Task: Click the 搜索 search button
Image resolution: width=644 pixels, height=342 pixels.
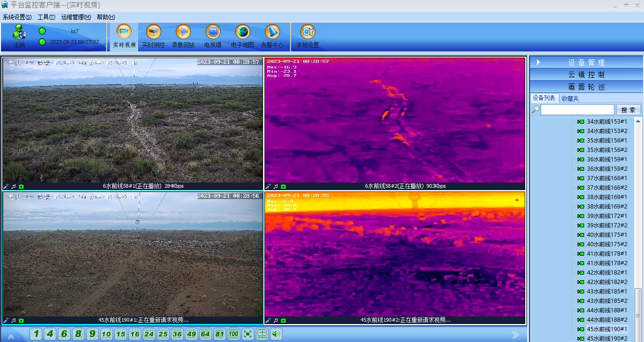Action: coord(628,110)
